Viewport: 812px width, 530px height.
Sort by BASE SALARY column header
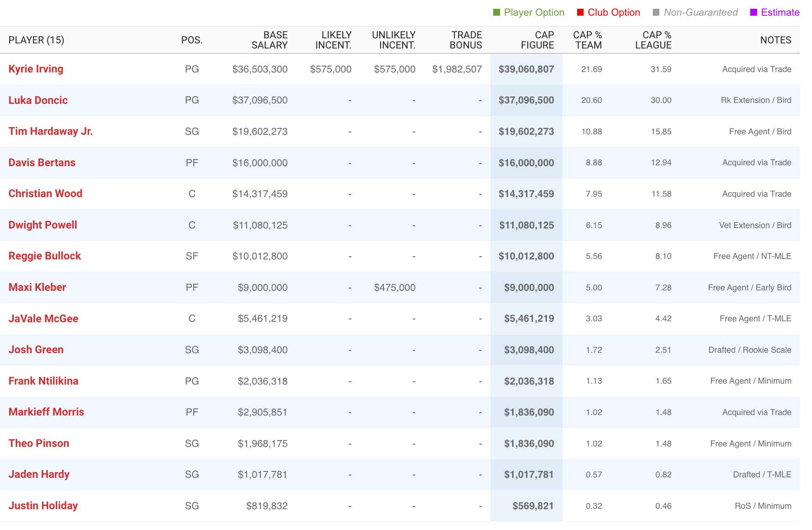coord(269,40)
